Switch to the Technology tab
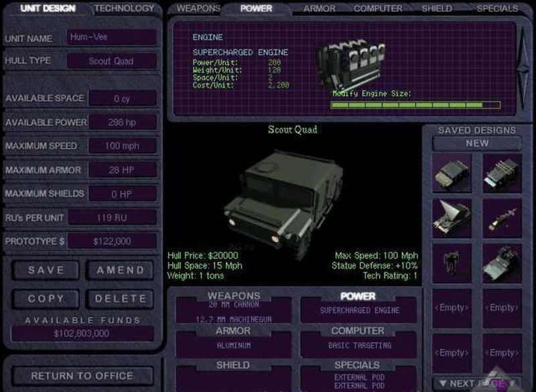This screenshot has width=536, height=392. coord(124,9)
